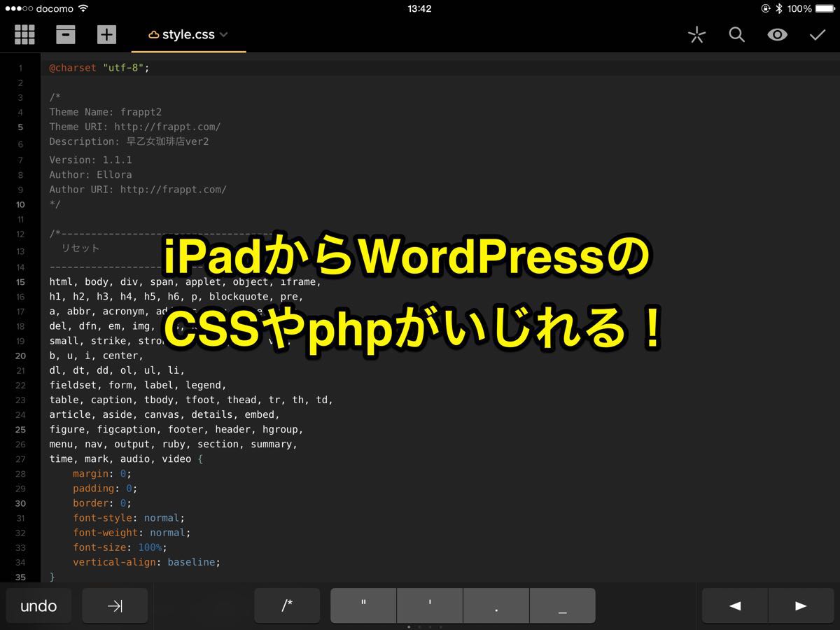Tap the checkmark done icon
840x630 pixels.
coord(818,34)
